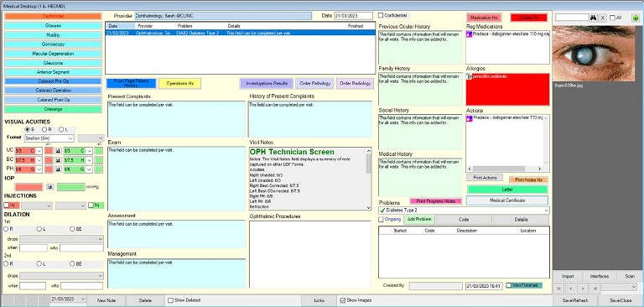The height and width of the screenshot is (307, 644).
Task: Click the Import button below the image panel
Action: point(568,277)
